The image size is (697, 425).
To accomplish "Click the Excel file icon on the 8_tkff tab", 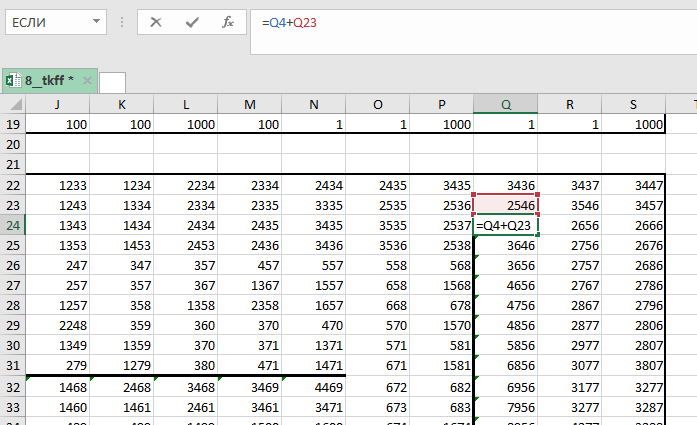I will (x=13, y=80).
